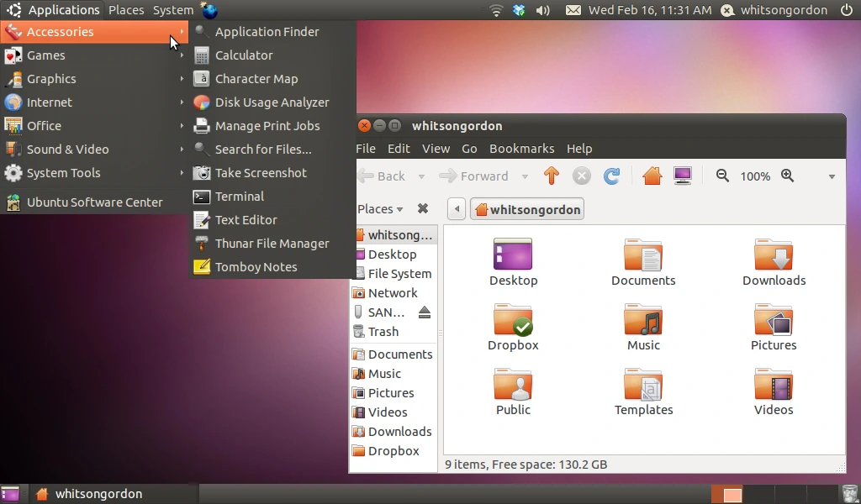Zoom in with the magnifier plus

tap(787, 176)
